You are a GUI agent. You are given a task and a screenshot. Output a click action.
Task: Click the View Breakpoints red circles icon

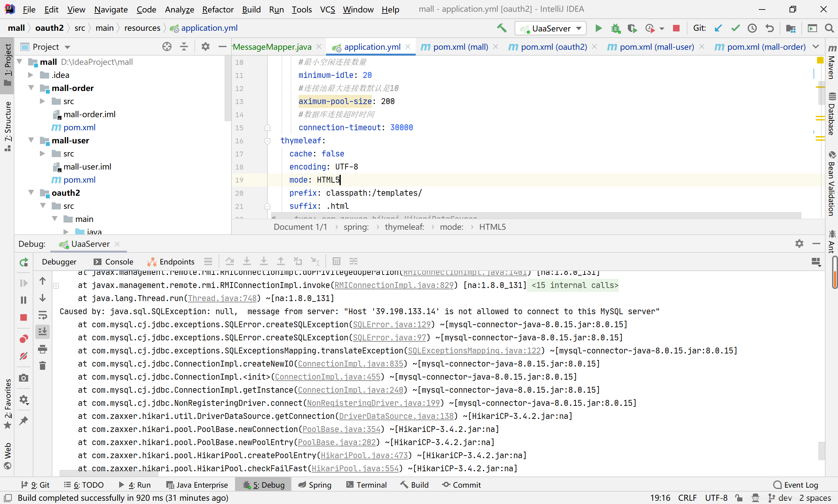pyautogui.click(x=24, y=339)
